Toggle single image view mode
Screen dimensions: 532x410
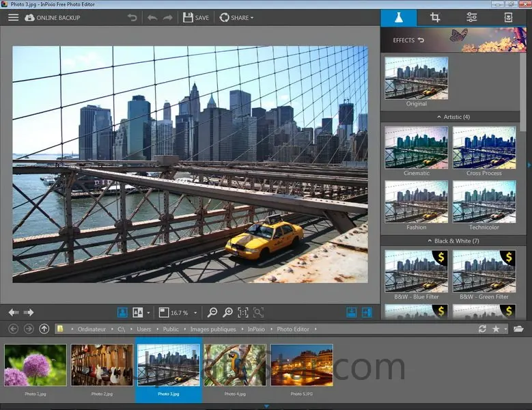[x=122, y=312]
